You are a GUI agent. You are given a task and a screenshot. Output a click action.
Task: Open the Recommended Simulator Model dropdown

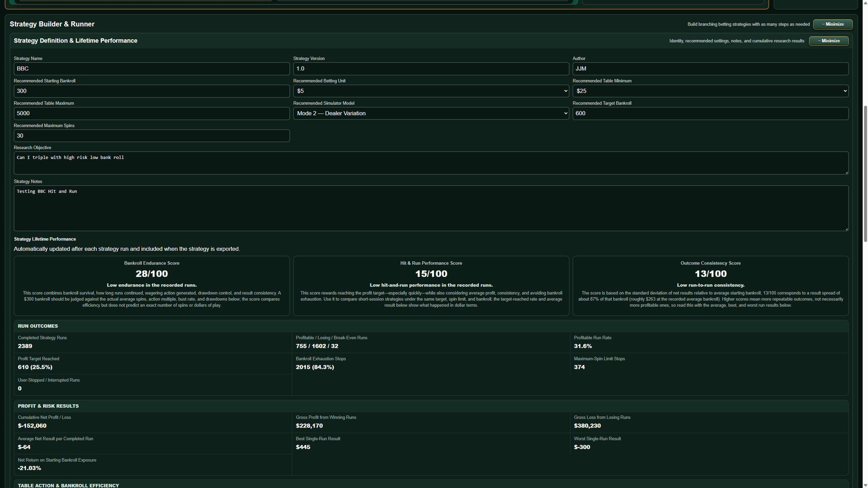[431, 113]
